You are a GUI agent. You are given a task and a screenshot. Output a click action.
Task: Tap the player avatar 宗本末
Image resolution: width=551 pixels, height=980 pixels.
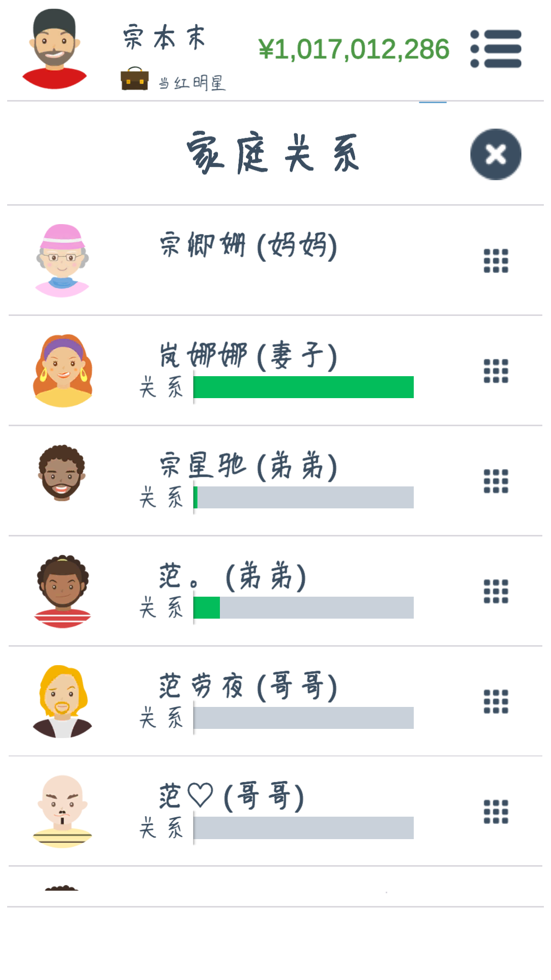pos(54,49)
